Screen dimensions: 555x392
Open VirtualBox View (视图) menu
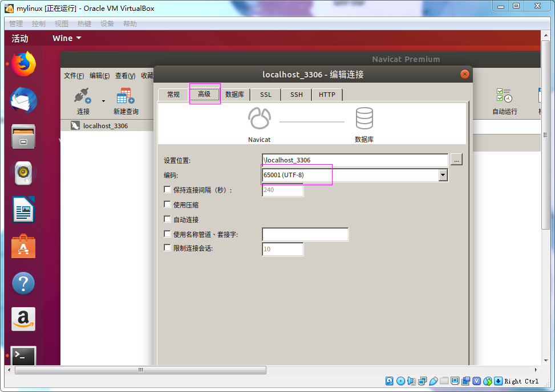61,24
